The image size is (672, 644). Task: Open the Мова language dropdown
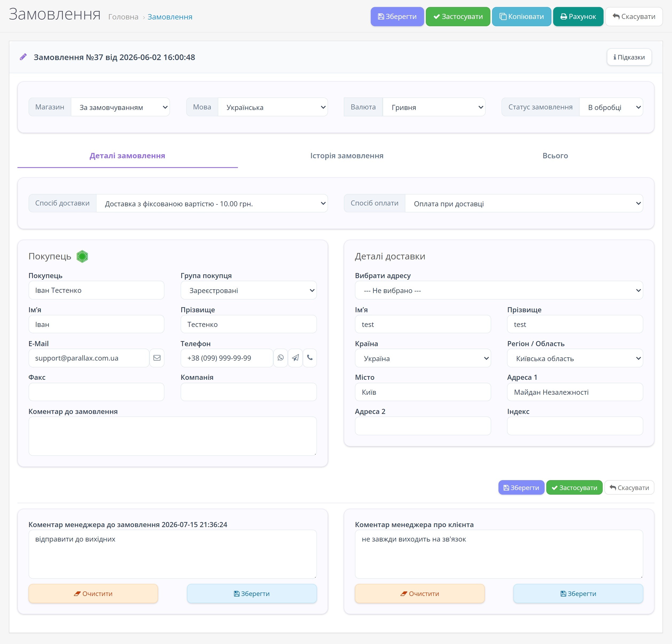(273, 107)
